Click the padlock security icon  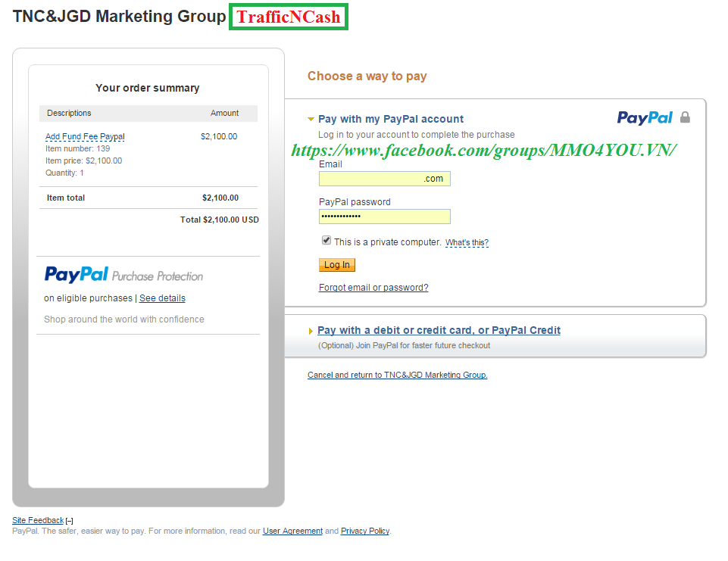click(685, 117)
